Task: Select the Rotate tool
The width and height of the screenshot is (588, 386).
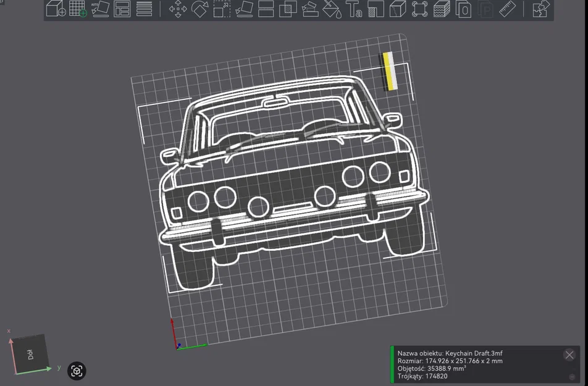Action: point(199,9)
